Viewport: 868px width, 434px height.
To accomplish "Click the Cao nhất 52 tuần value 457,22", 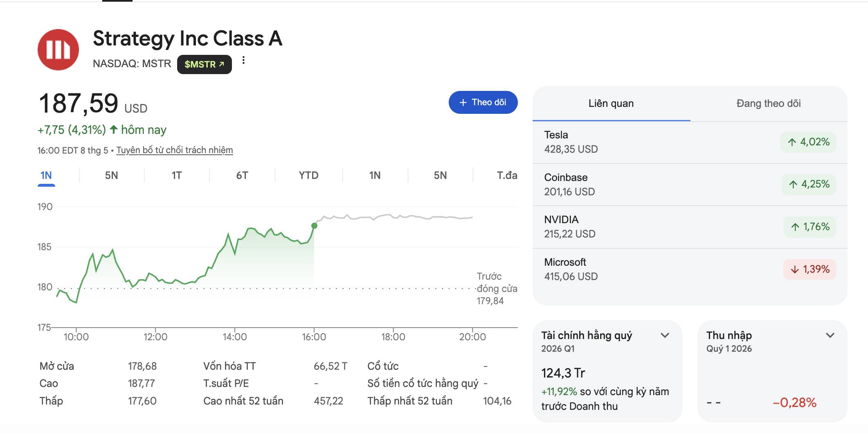I will click(x=328, y=401).
